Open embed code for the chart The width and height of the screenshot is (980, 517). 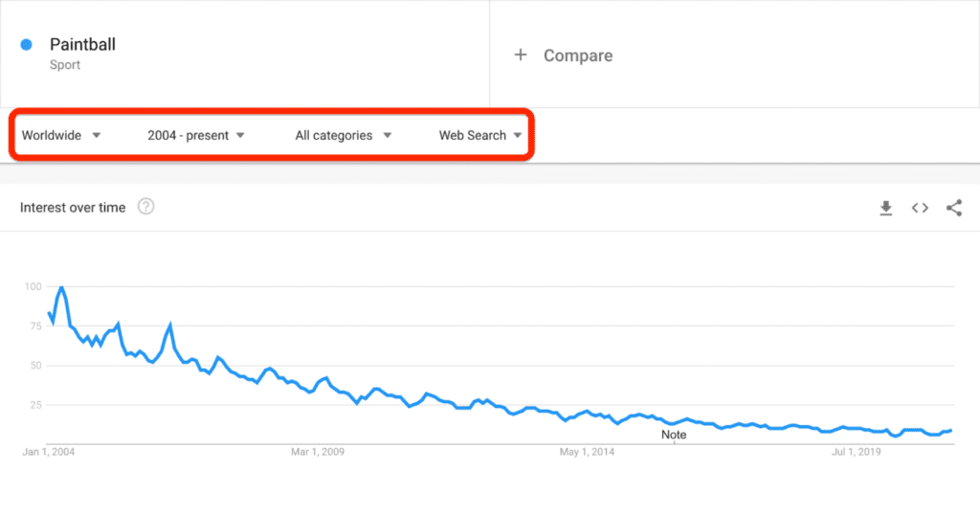920,208
